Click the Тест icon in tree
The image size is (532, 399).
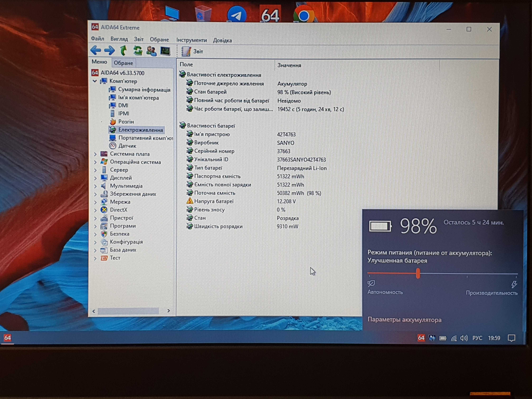(104, 258)
